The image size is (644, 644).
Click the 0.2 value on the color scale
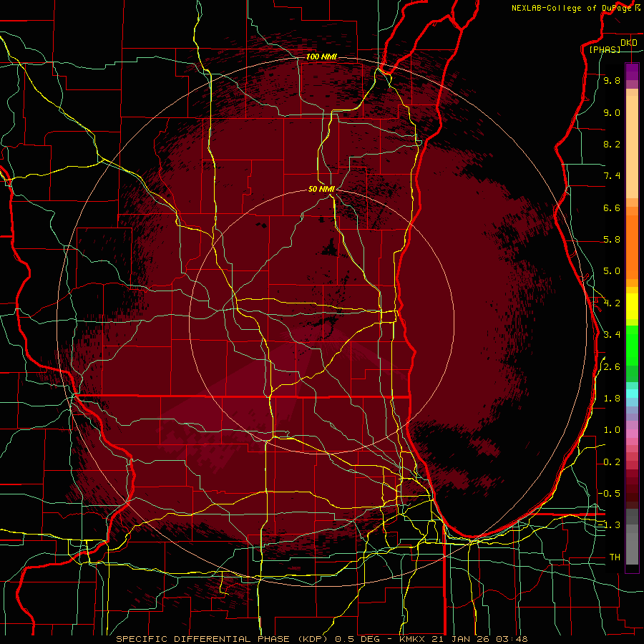pyautogui.click(x=612, y=462)
